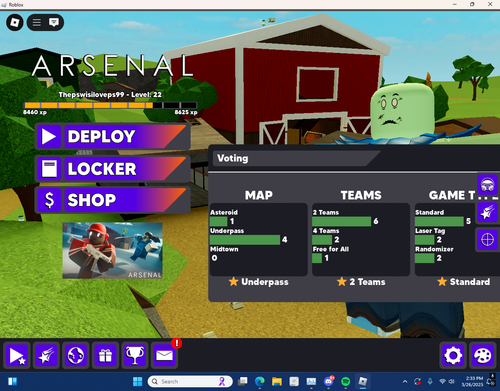Open Discord from the taskbar
Image resolution: width=500 pixels, height=391 pixels.
click(x=328, y=381)
